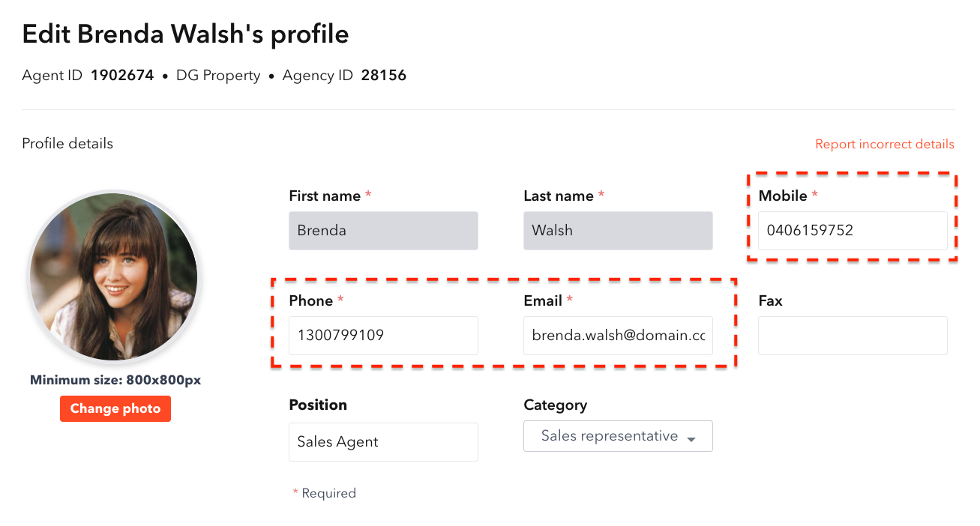The width and height of the screenshot is (980, 526).
Task: Click Brenda Walsh's profile photo
Action: pos(114,276)
